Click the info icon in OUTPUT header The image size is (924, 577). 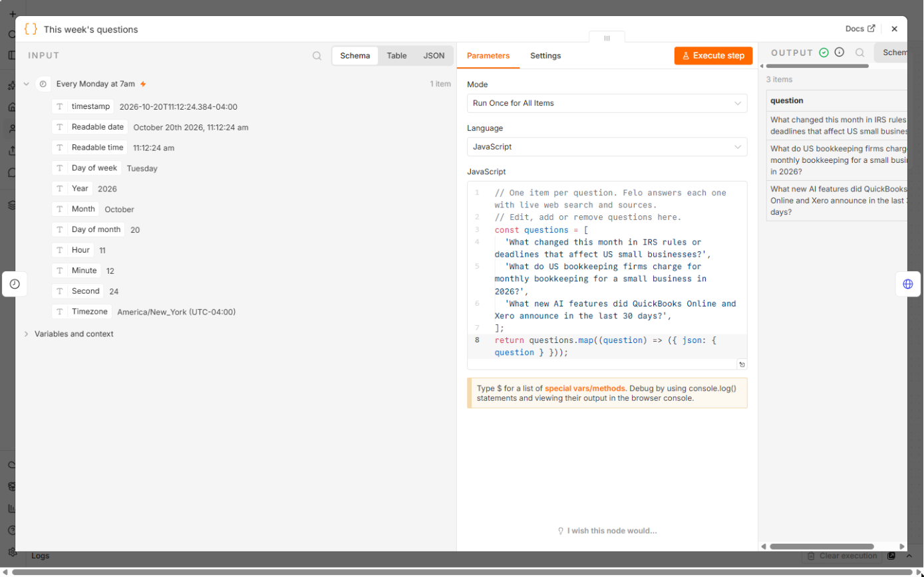(840, 53)
